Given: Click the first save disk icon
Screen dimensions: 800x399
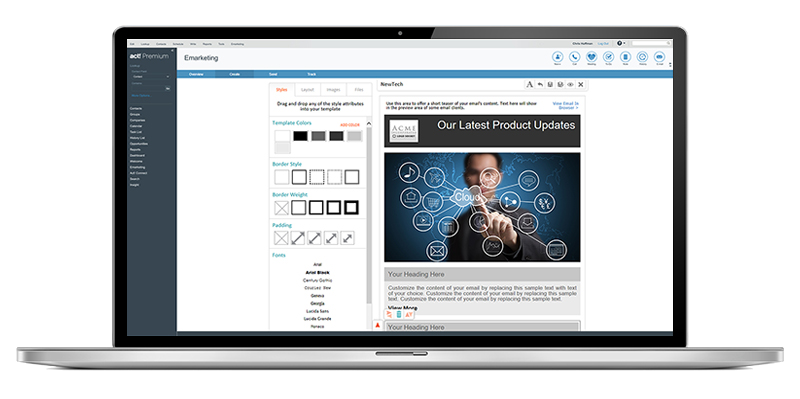Looking at the screenshot, I should pos(550,84).
